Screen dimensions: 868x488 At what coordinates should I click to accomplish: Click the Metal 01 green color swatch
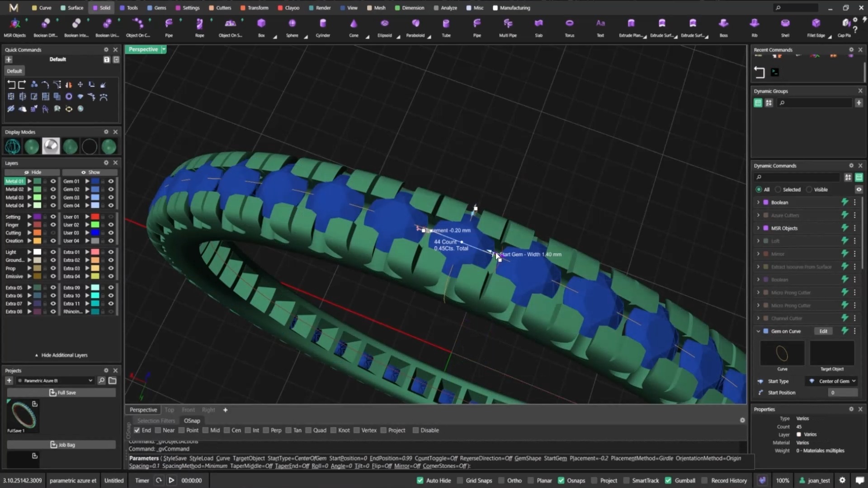point(37,181)
